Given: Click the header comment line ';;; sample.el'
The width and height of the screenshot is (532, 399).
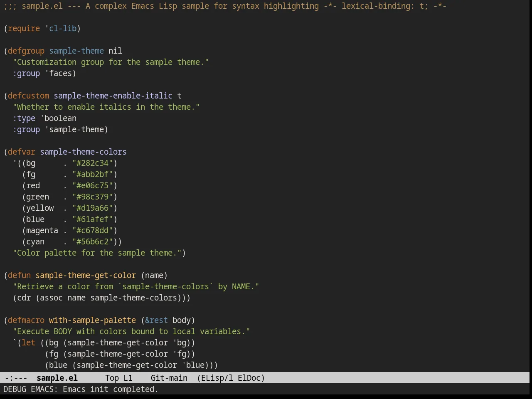Looking at the screenshot, I should (x=225, y=6).
